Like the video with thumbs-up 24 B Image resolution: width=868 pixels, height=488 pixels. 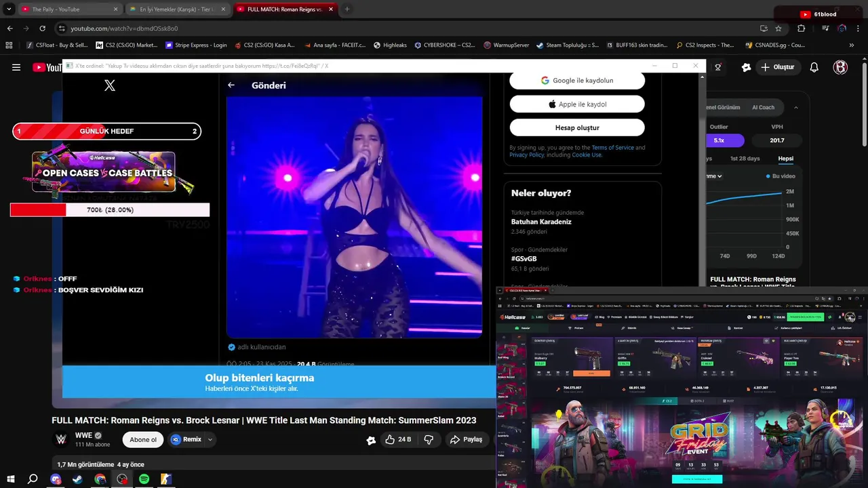click(398, 439)
